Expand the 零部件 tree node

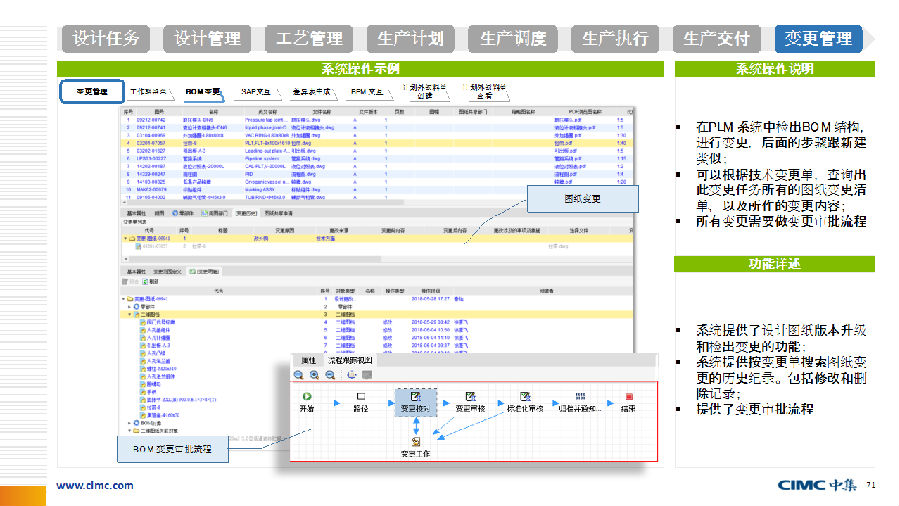pyautogui.click(x=129, y=306)
